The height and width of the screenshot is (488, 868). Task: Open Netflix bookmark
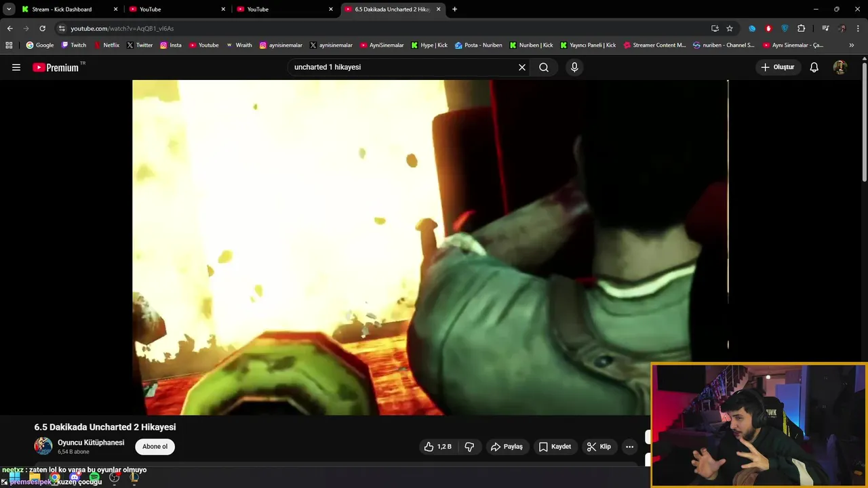pos(106,45)
